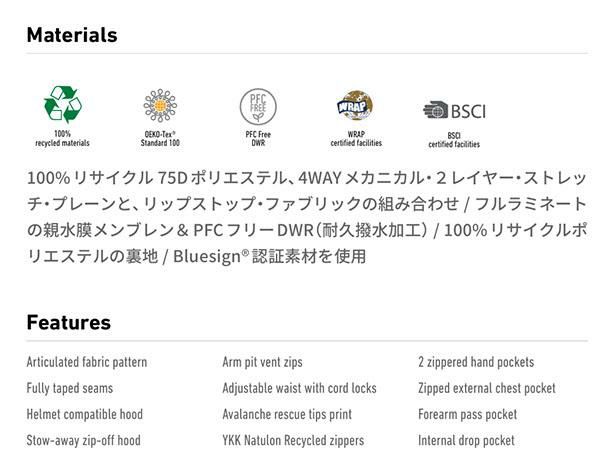Viewport: 600px width, 466px height.
Task: Click the 'OEKO-Tex Standard 100' caption
Action: (x=159, y=138)
